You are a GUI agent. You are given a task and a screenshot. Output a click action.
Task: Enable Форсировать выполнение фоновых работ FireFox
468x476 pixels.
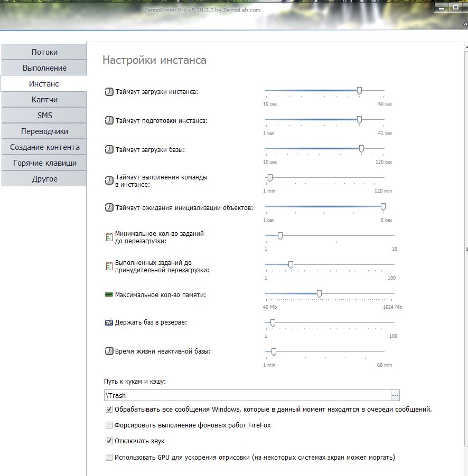pos(109,425)
